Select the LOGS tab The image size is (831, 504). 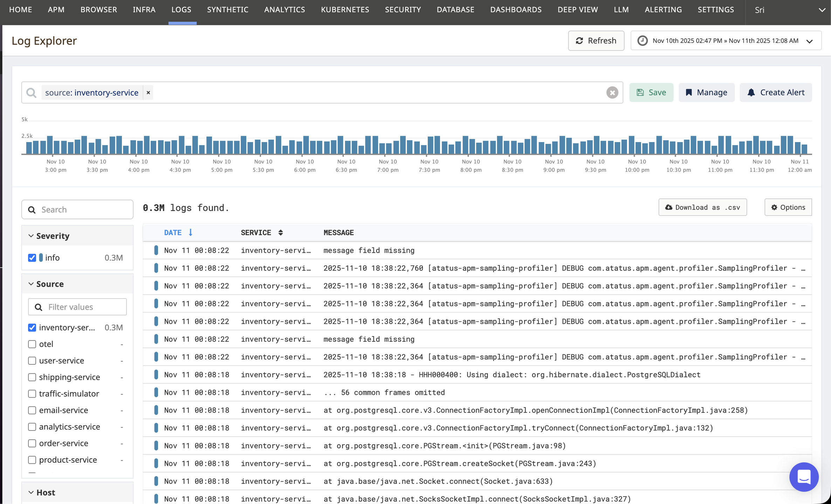pos(181,10)
